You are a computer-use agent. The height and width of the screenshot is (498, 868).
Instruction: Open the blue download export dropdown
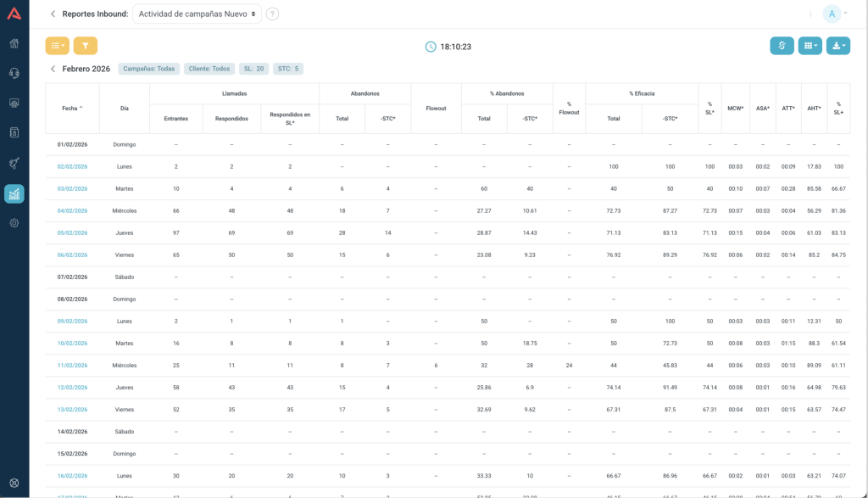pos(837,46)
